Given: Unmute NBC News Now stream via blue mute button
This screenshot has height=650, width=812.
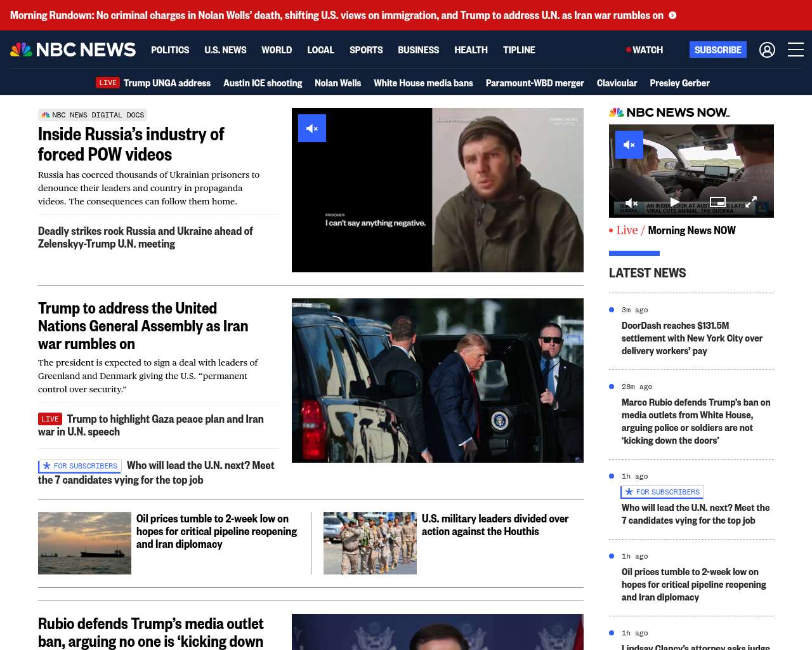Looking at the screenshot, I should click(629, 145).
